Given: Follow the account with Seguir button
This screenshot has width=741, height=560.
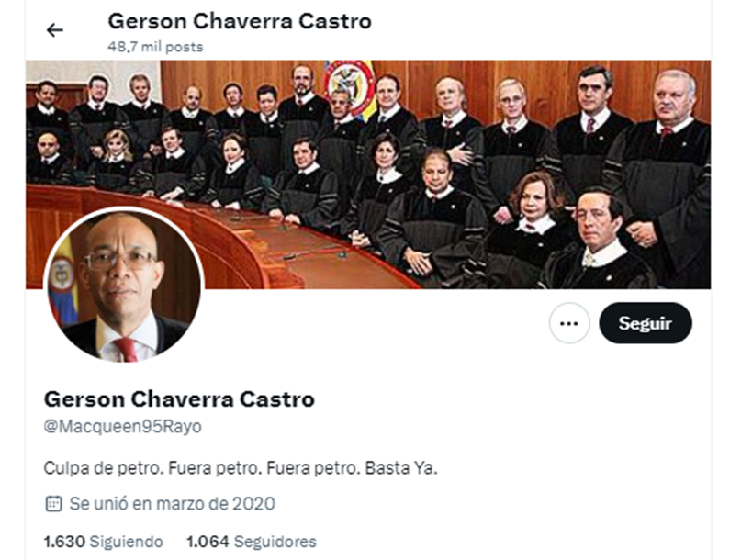Looking at the screenshot, I should (646, 323).
